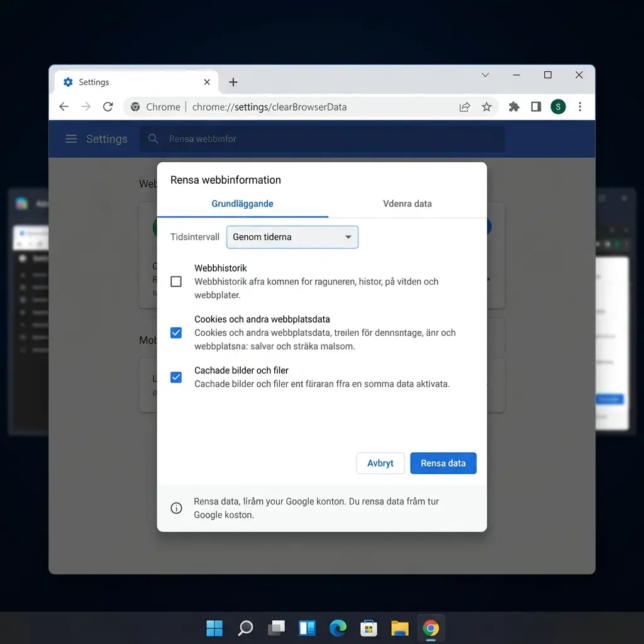Open Windows Start menu
Image resolution: width=644 pixels, height=644 pixels.
[x=214, y=628]
